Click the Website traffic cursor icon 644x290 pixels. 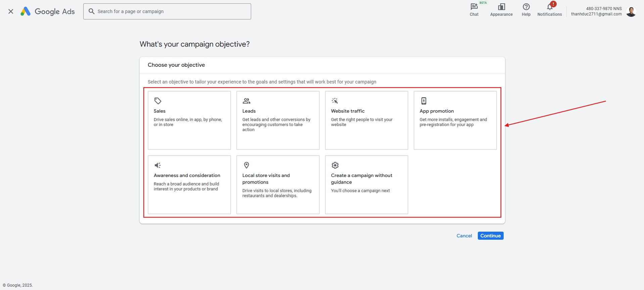(335, 101)
